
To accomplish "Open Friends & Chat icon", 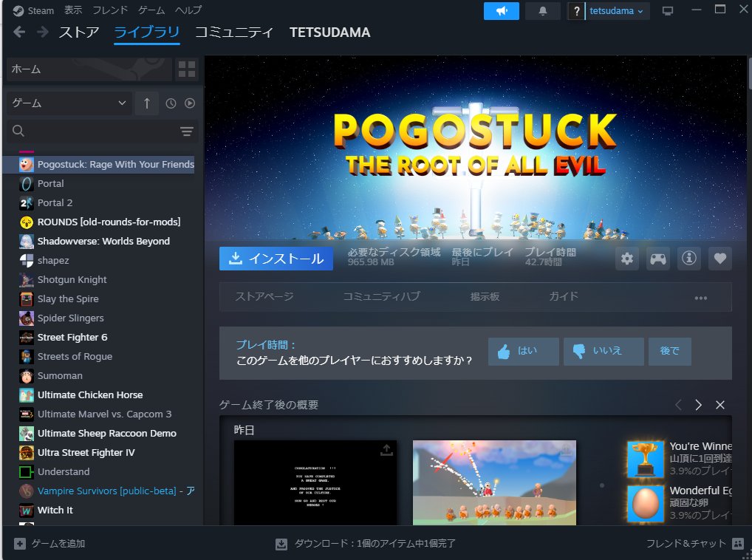I will pyautogui.click(x=738, y=543).
